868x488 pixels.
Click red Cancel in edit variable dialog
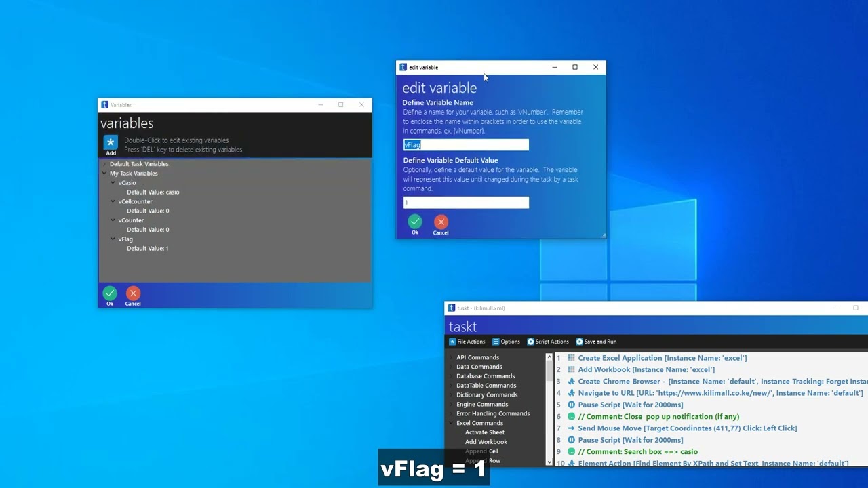click(441, 224)
